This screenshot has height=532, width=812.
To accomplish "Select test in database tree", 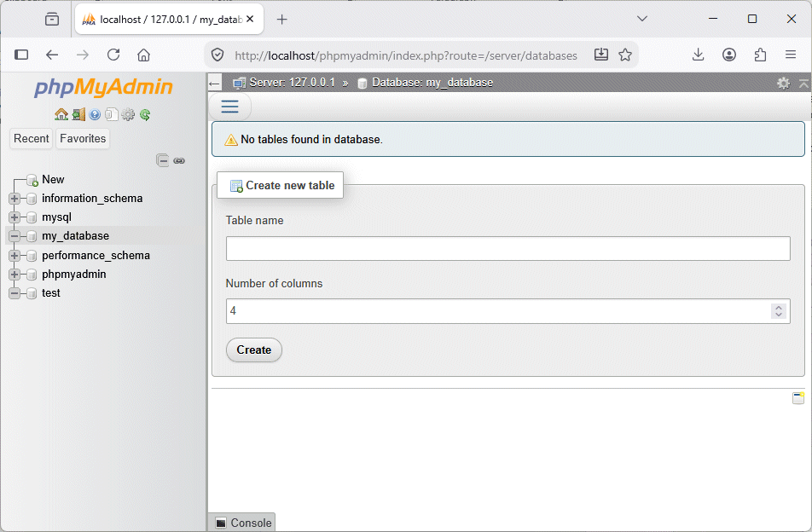I will (51, 293).
